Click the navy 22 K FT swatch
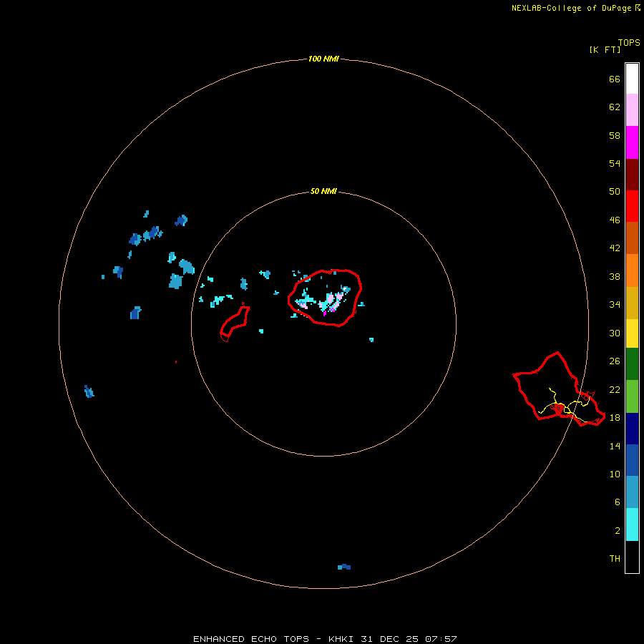 [632, 429]
